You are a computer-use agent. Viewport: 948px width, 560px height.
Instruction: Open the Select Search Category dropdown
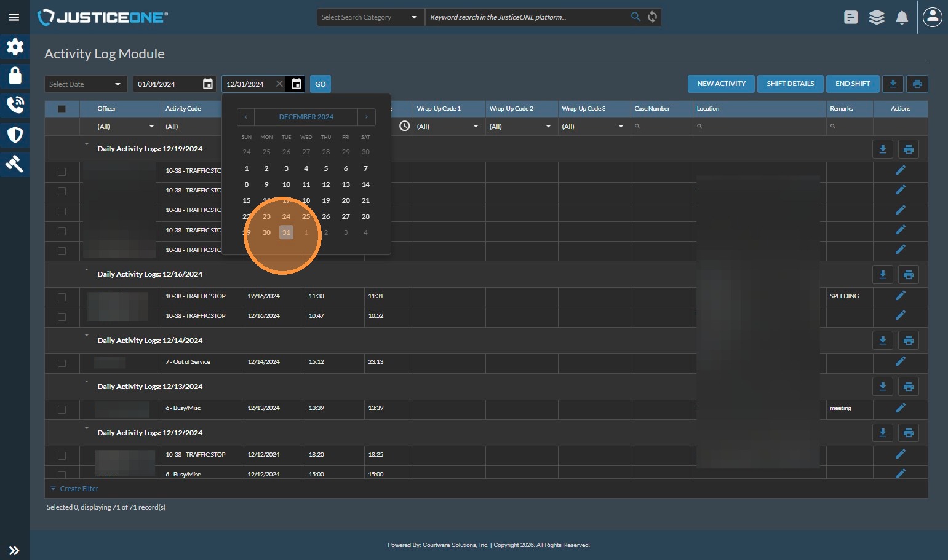point(370,17)
